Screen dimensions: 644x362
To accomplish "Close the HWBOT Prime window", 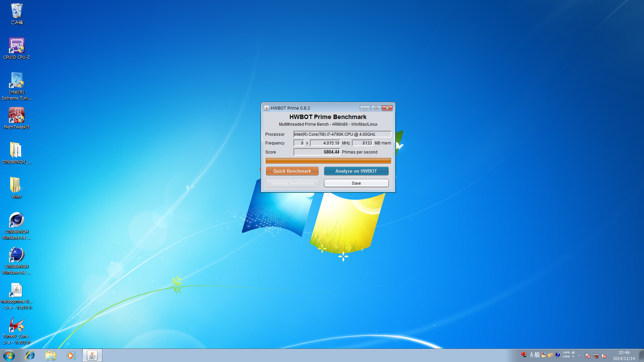I will [x=387, y=108].
